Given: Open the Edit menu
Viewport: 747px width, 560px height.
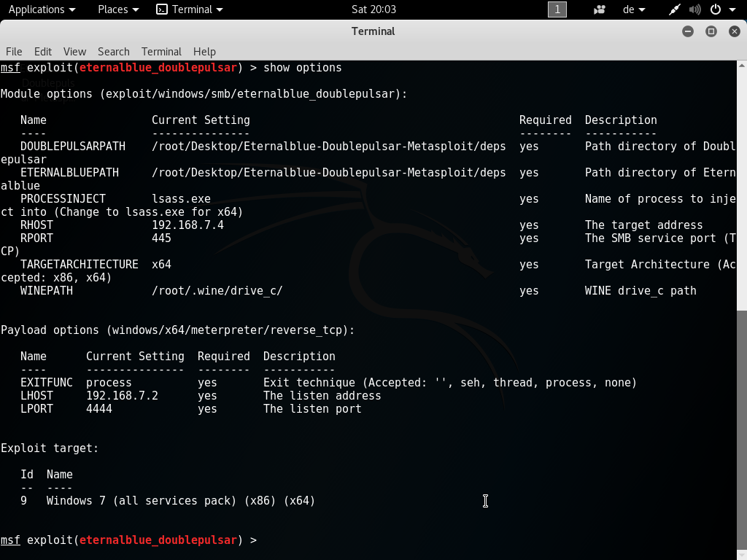Looking at the screenshot, I should pyautogui.click(x=43, y=52).
